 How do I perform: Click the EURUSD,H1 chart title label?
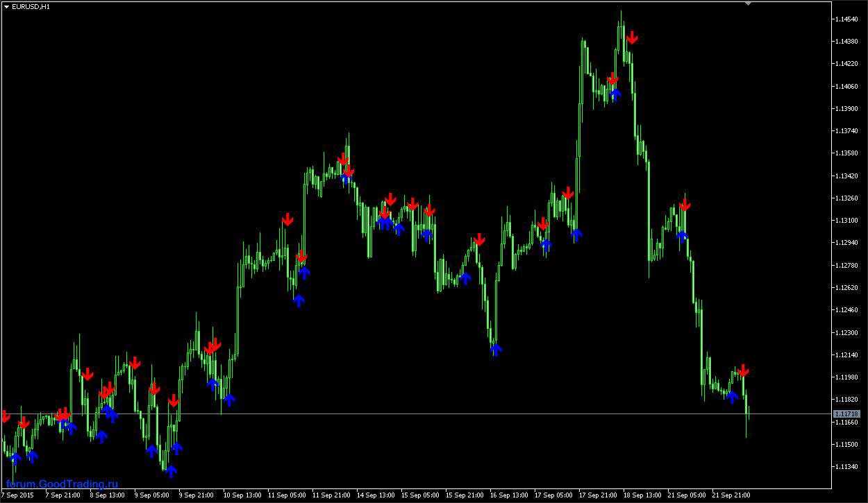(31, 6)
